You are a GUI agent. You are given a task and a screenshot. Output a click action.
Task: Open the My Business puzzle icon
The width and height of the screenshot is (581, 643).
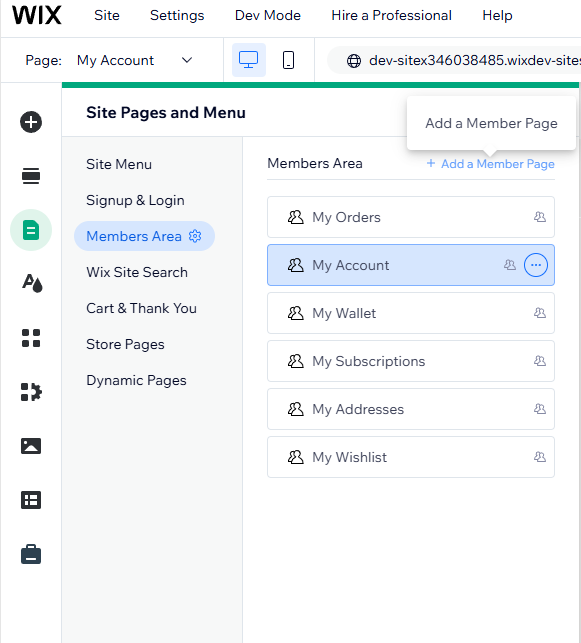31,392
